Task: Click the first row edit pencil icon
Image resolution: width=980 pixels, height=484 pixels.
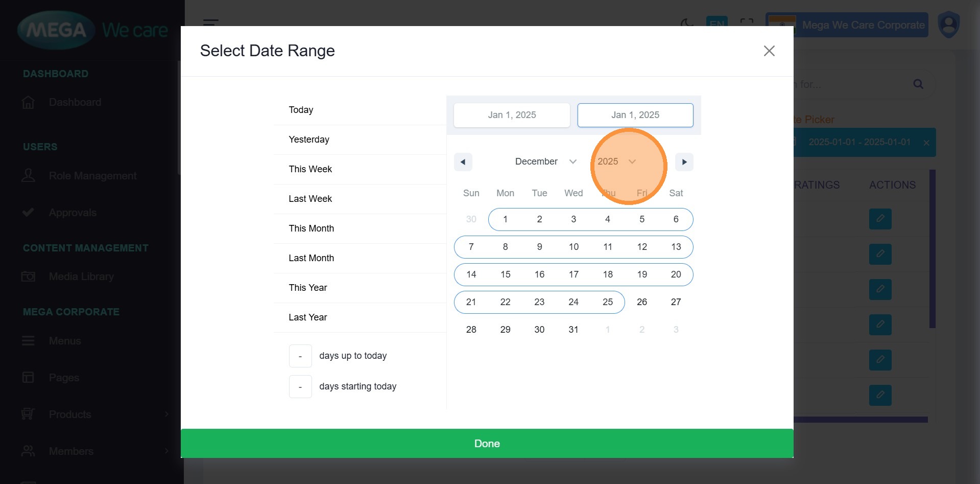Action: (x=880, y=219)
